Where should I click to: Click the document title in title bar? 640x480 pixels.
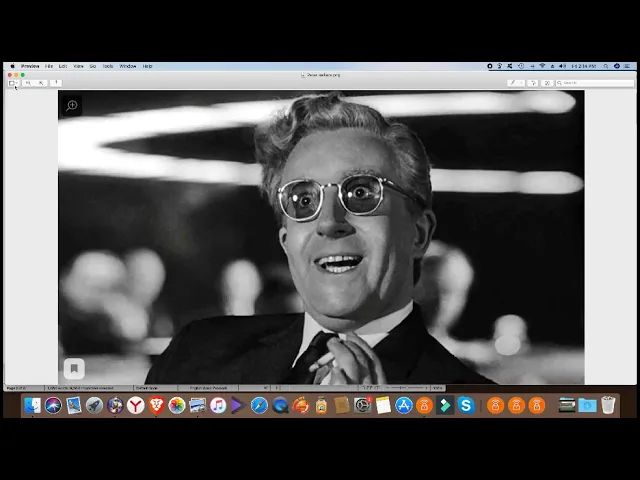[323, 75]
